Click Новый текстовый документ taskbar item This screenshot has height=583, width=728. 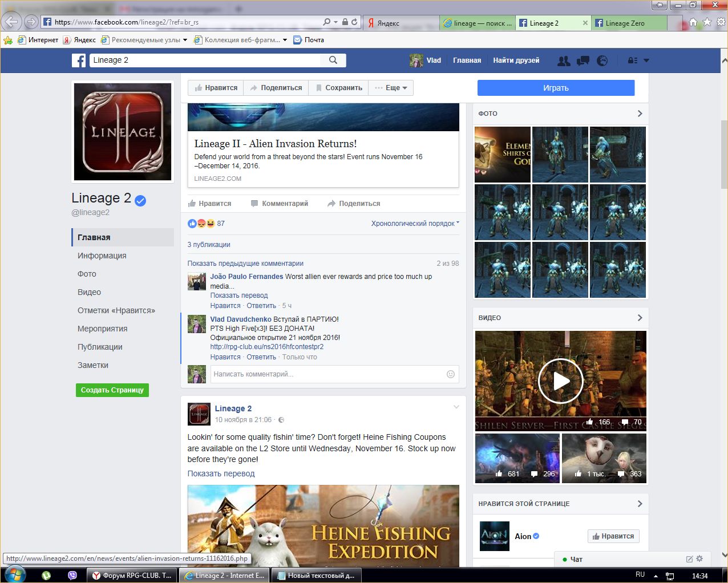pos(316,576)
